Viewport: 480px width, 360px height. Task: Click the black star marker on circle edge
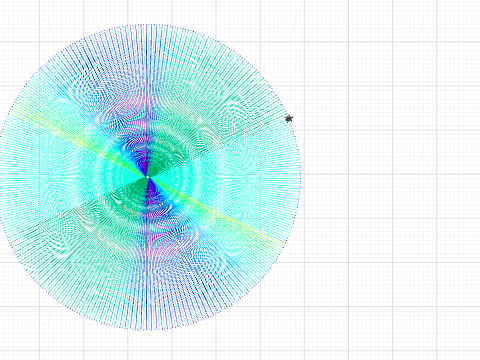[289, 119]
